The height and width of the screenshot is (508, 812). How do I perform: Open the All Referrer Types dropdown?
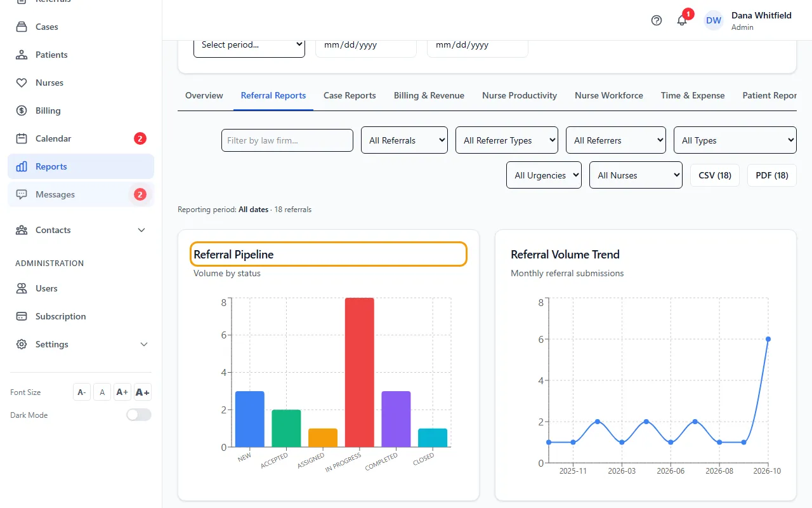[x=507, y=140]
